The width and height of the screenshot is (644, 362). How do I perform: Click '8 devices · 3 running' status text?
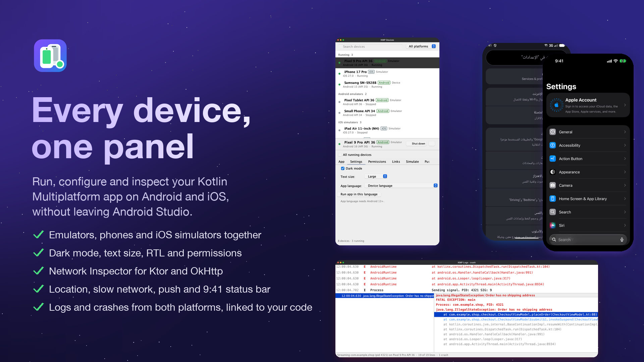351,241
